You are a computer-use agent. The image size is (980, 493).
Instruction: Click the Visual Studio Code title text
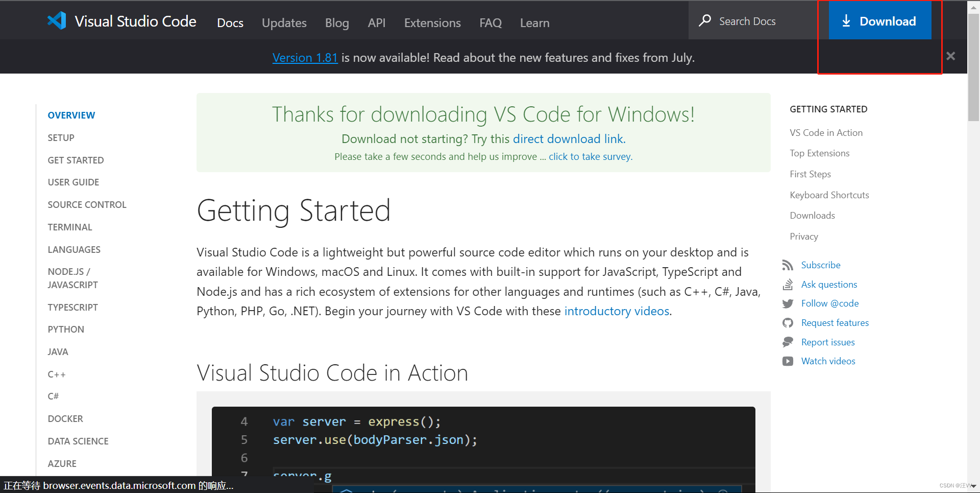coord(135,21)
